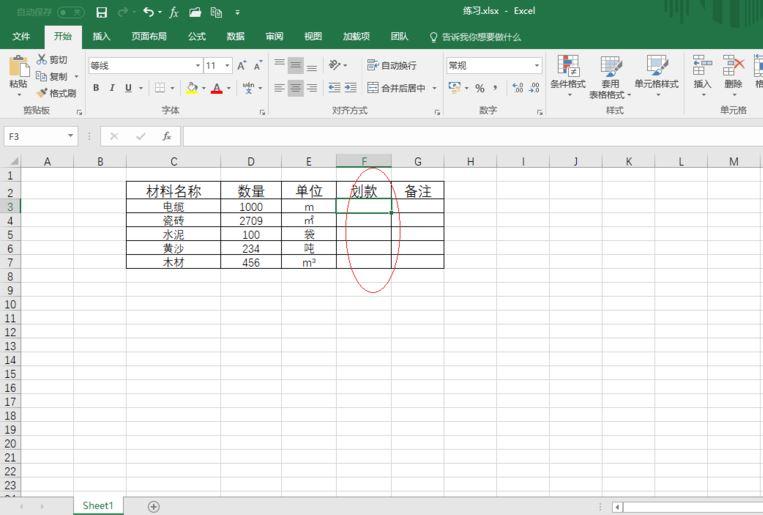This screenshot has height=515, width=763.
Task: Open the number format dropdown (常规)
Action: pos(537,65)
